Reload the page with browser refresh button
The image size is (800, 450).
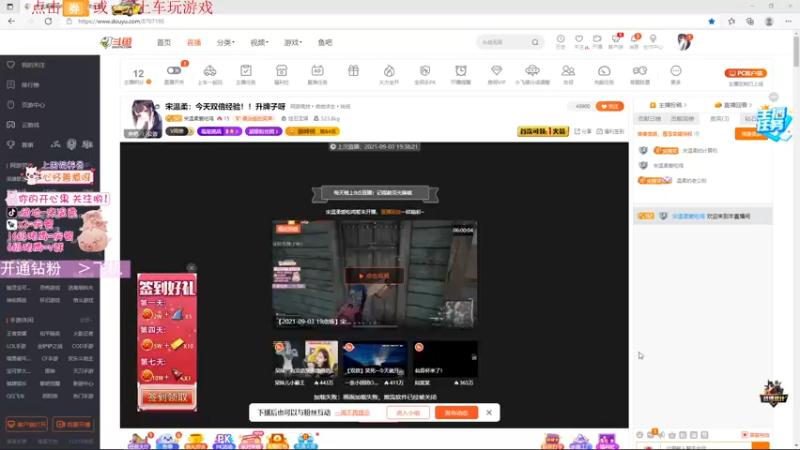point(48,21)
